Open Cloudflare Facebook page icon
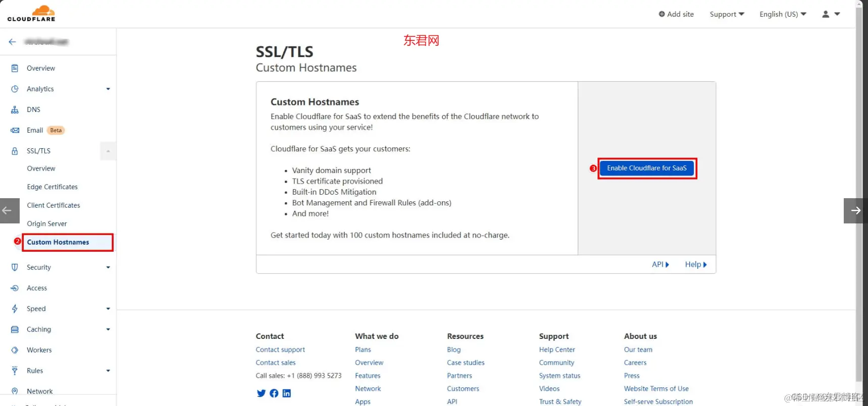868x406 pixels. [274, 393]
